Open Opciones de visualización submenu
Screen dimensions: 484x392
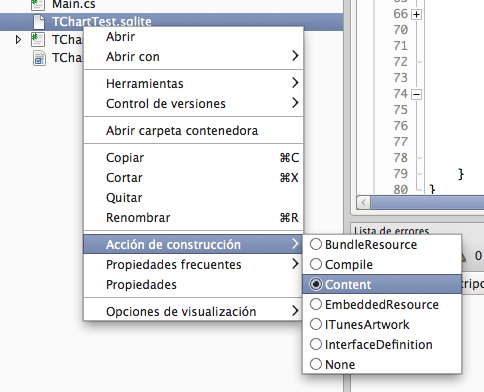click(193, 311)
